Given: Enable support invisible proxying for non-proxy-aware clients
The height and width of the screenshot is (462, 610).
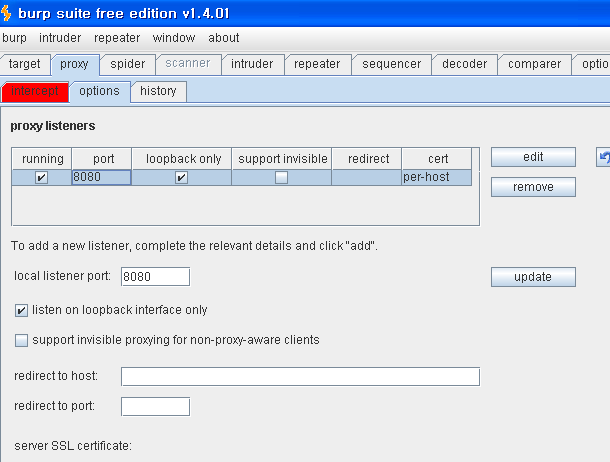Looking at the screenshot, I should [21, 340].
